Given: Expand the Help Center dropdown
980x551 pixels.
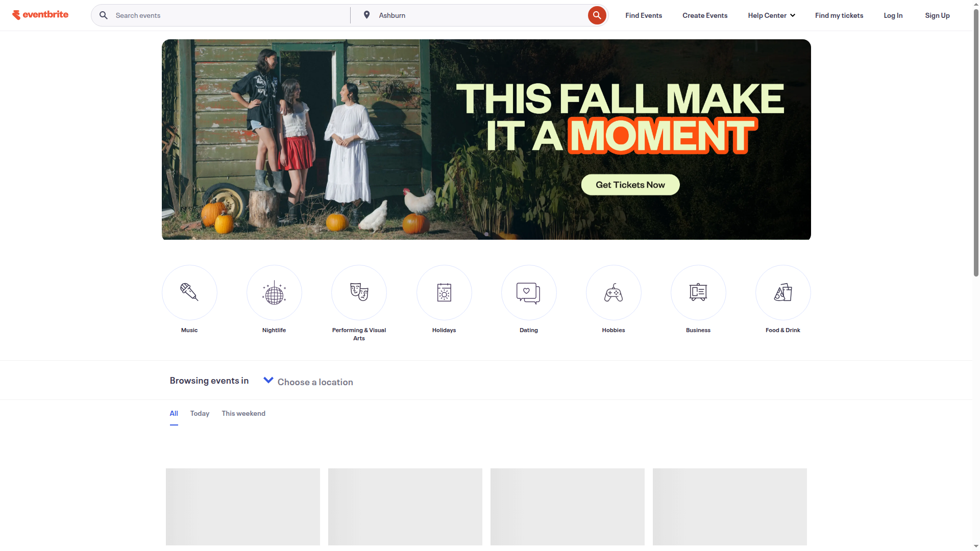Looking at the screenshot, I should tap(771, 15).
